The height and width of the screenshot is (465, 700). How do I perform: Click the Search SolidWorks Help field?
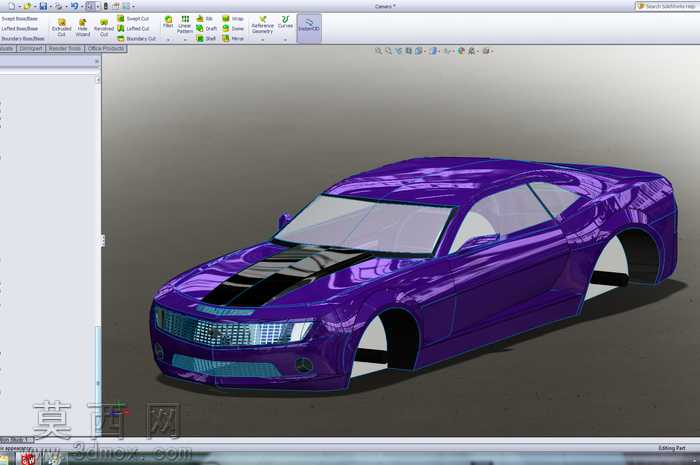[667, 6]
